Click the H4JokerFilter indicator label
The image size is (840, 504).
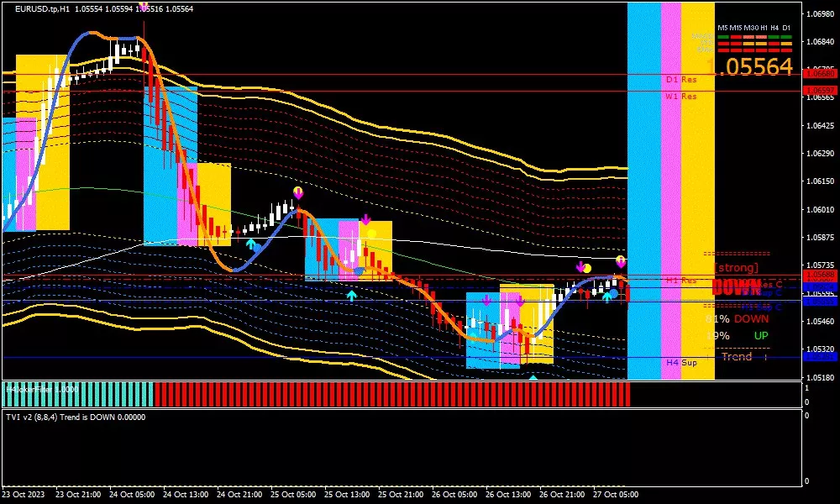click(42, 390)
